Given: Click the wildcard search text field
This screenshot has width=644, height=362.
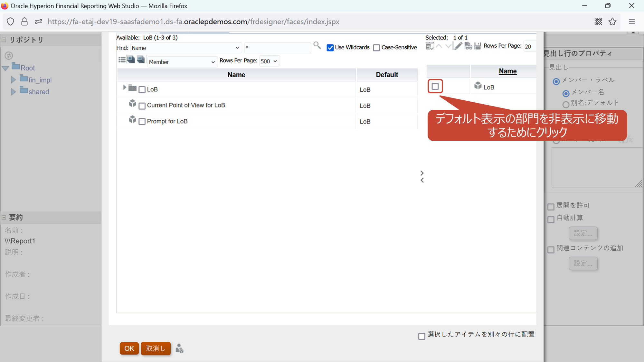Looking at the screenshot, I should (x=277, y=48).
